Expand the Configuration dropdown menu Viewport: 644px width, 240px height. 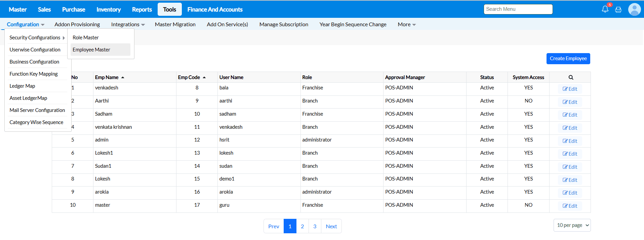(x=26, y=25)
